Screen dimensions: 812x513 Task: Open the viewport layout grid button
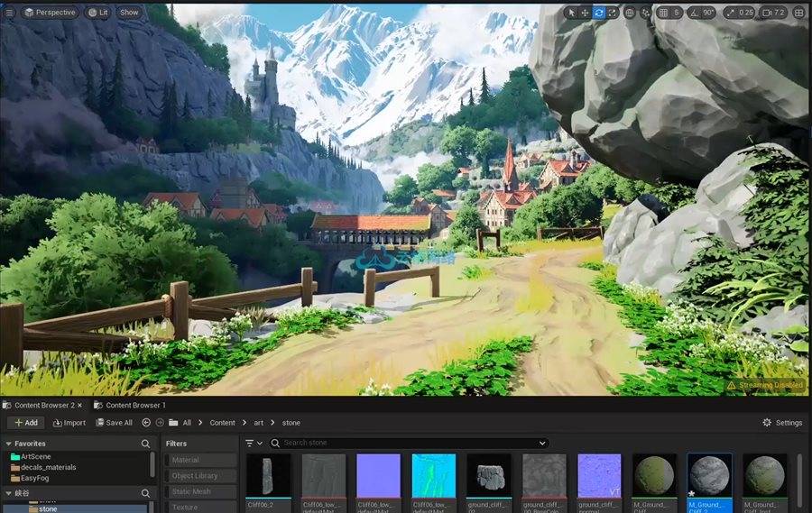[799, 13]
